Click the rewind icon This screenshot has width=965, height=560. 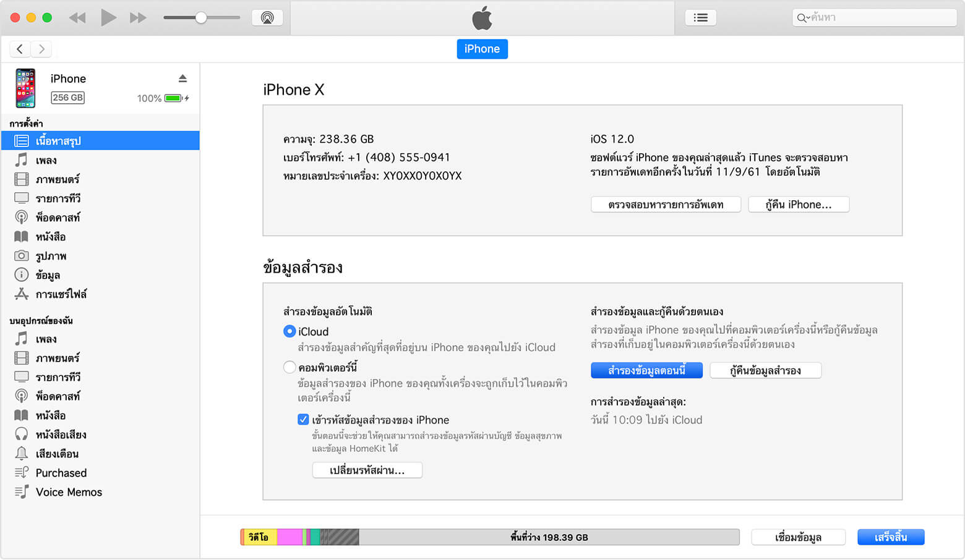click(77, 18)
